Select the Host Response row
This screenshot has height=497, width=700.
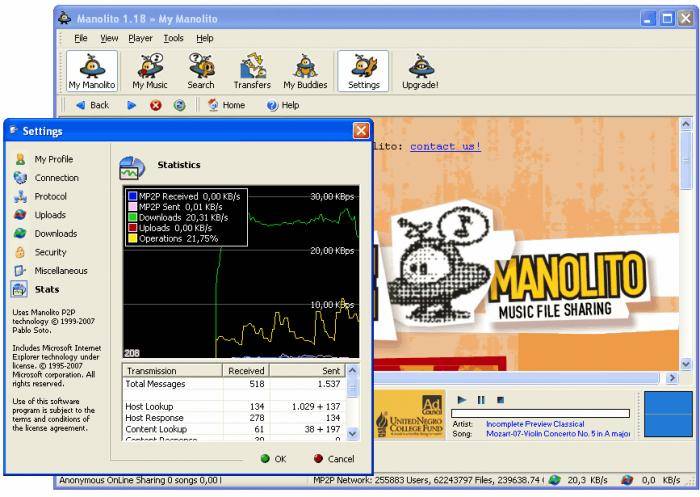click(233, 418)
